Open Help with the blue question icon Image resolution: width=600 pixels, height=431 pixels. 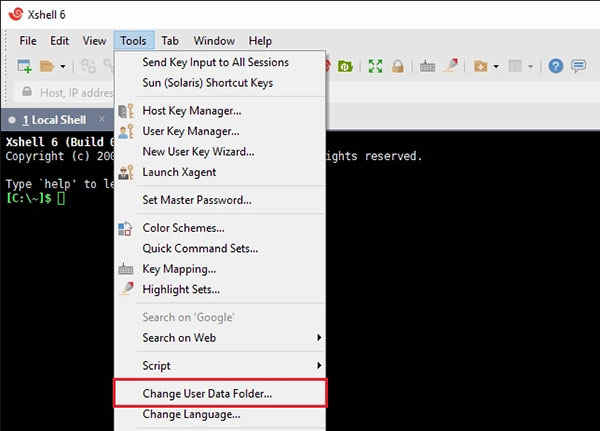[x=556, y=66]
